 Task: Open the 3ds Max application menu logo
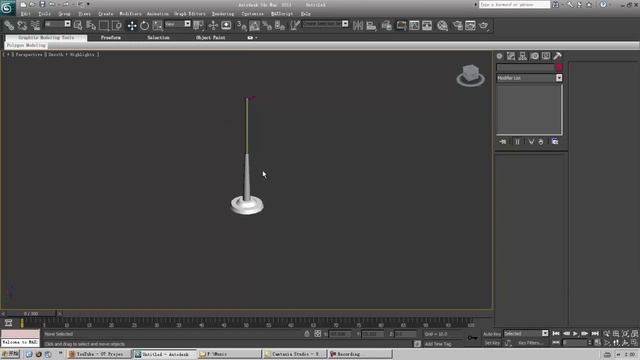[7, 7]
